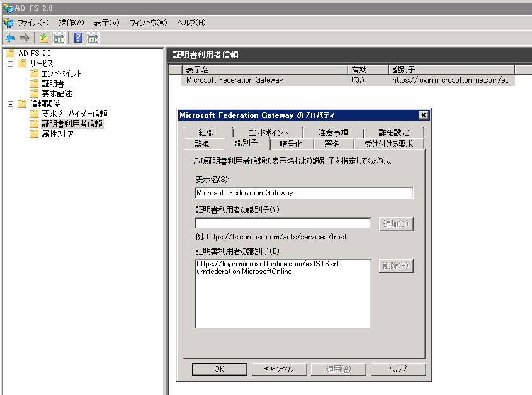
Task: Click the 属性ストア folder icon
Action: coord(34,134)
